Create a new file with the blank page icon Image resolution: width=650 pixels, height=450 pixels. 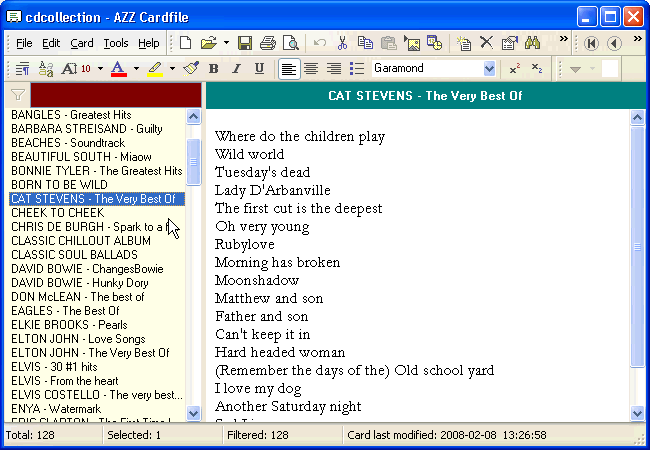click(185, 43)
